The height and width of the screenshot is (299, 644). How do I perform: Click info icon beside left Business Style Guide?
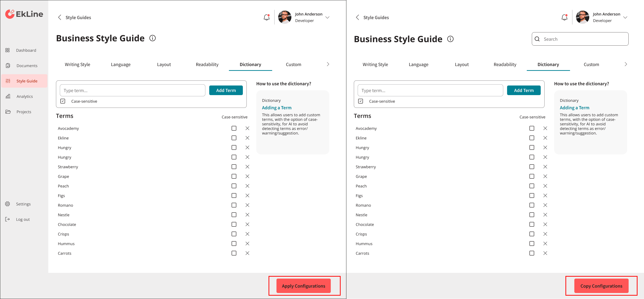(x=152, y=38)
